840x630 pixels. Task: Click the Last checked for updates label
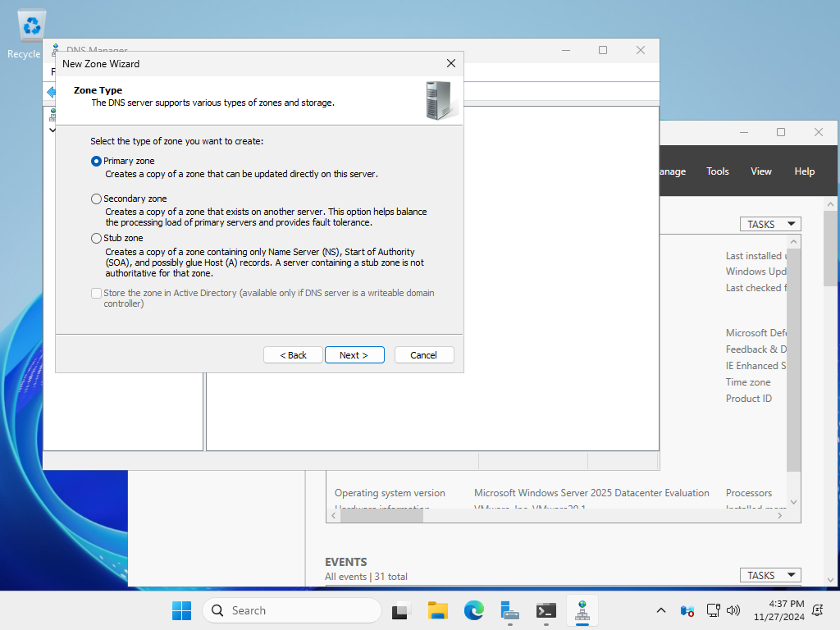(756, 288)
